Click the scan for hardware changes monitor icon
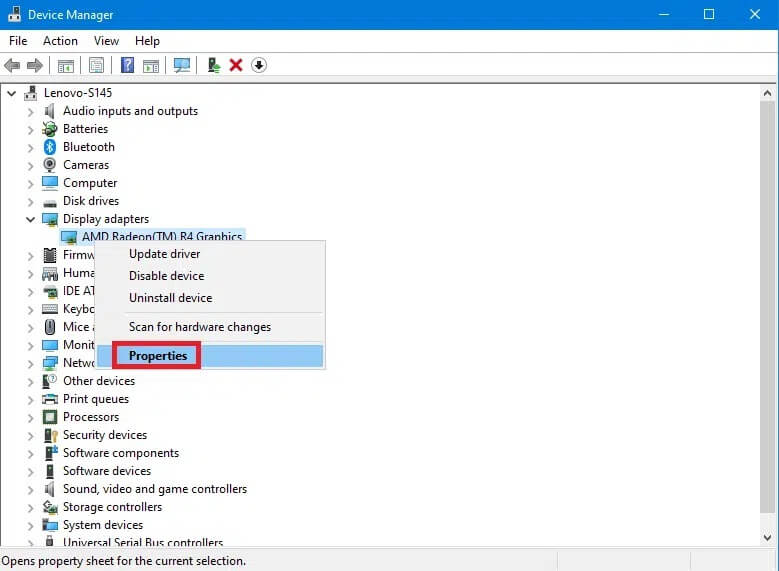779x571 pixels. coord(182,66)
